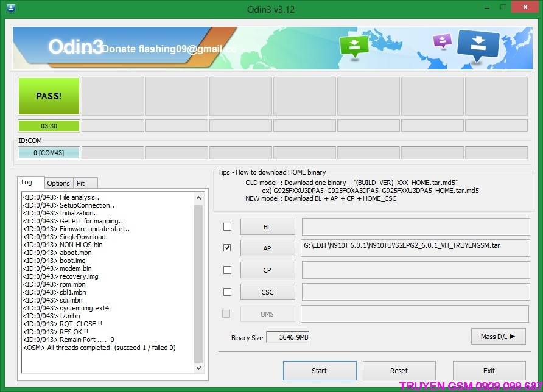
Task: Click the BL file path field
Action: click(x=416, y=227)
